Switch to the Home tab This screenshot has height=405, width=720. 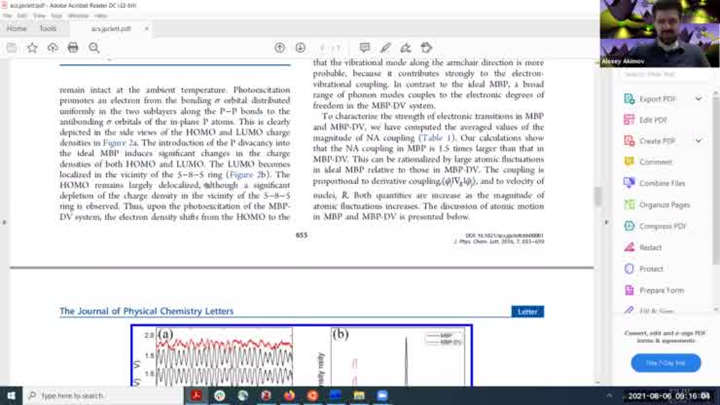[x=17, y=29]
